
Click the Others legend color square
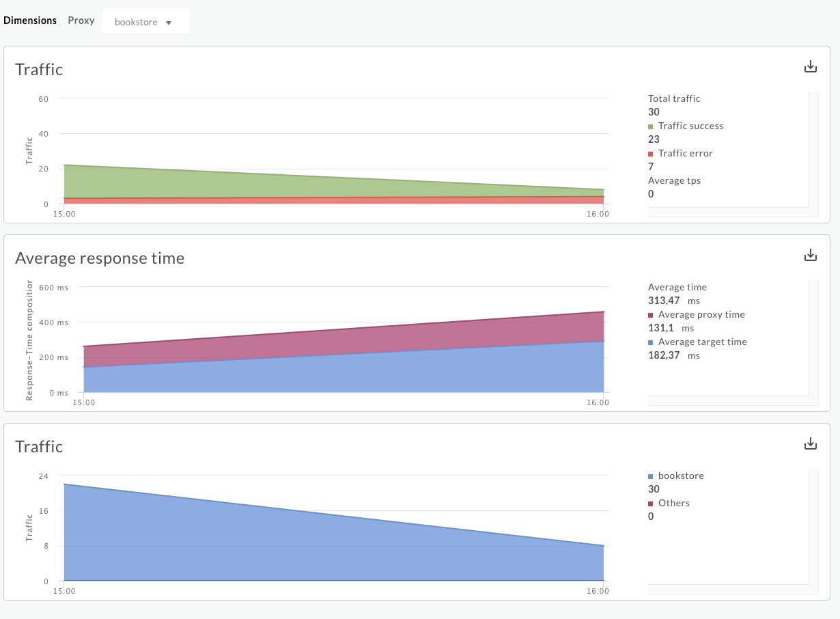click(651, 504)
